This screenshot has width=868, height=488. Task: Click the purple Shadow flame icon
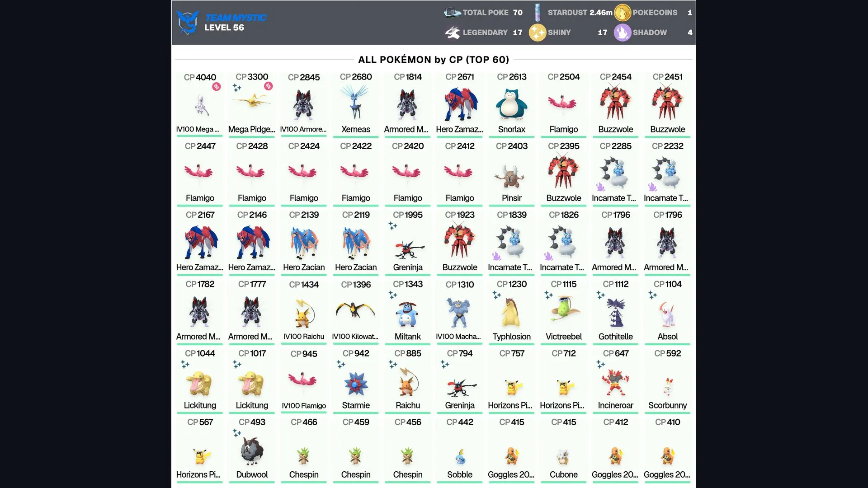622,33
